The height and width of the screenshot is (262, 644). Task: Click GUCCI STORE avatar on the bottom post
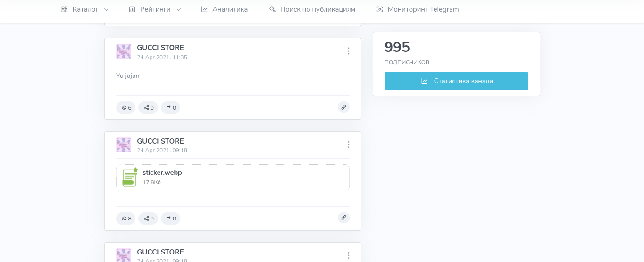coord(124,255)
